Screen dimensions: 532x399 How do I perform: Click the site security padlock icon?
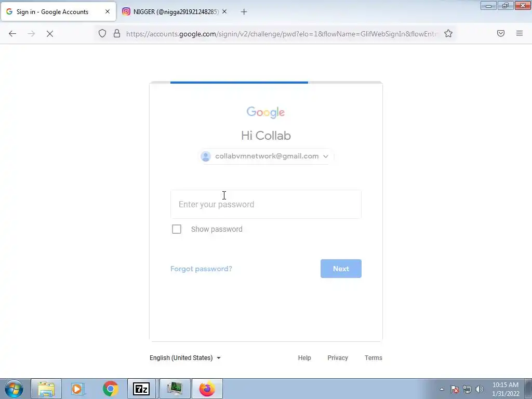[x=117, y=33]
